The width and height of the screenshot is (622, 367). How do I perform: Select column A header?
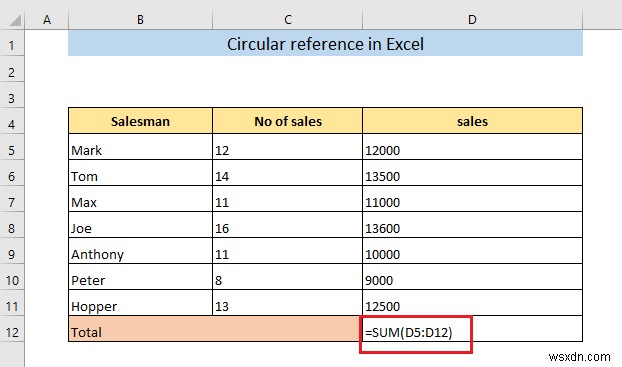pos(47,19)
